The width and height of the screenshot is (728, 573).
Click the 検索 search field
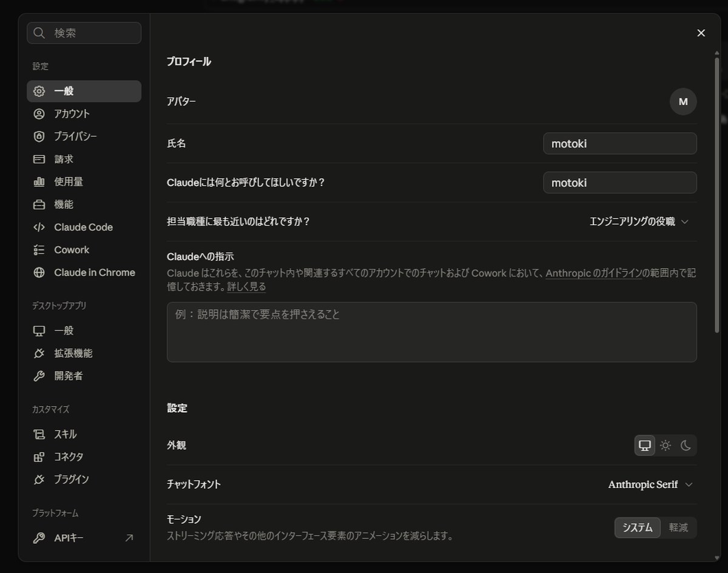pyautogui.click(x=84, y=33)
